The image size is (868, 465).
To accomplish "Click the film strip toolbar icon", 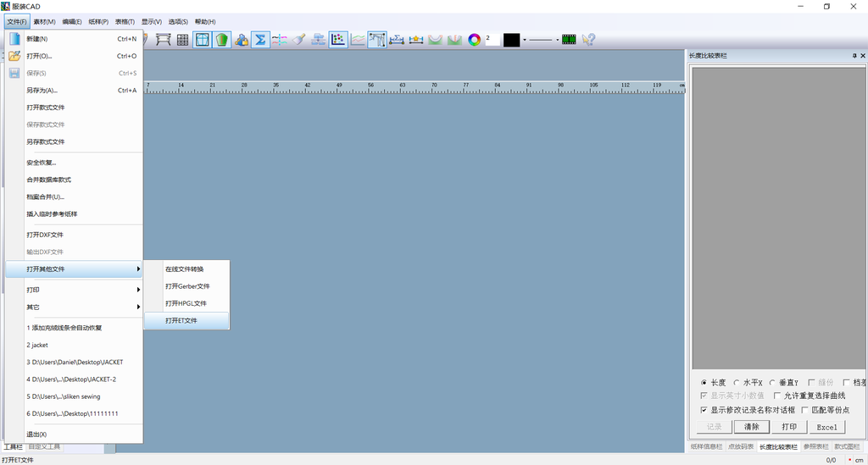I will click(569, 39).
